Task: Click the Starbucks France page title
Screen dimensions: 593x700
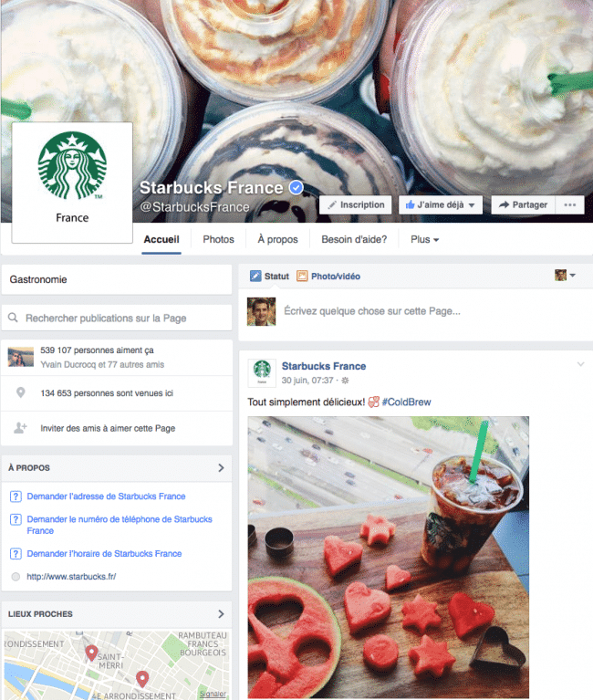Action: (x=212, y=188)
